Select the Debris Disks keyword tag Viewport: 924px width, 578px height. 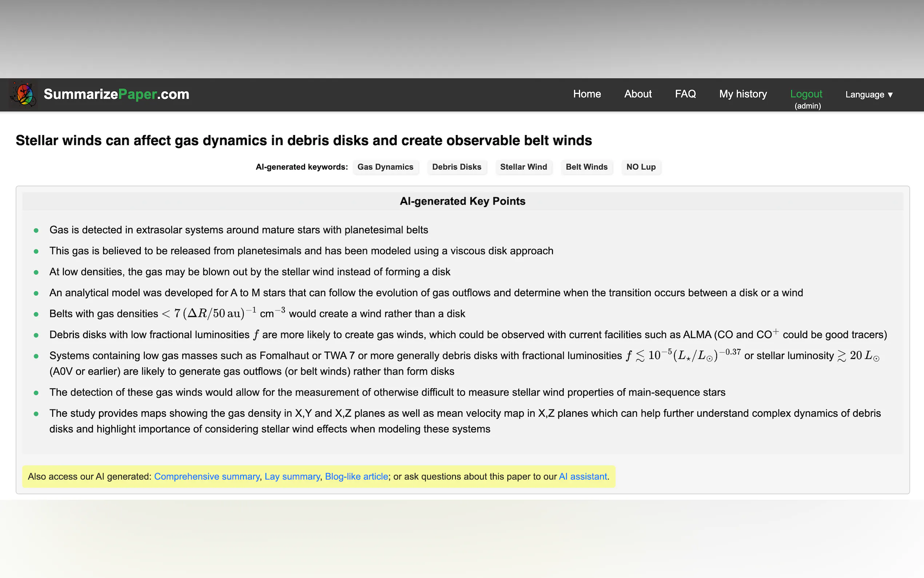[x=457, y=167]
